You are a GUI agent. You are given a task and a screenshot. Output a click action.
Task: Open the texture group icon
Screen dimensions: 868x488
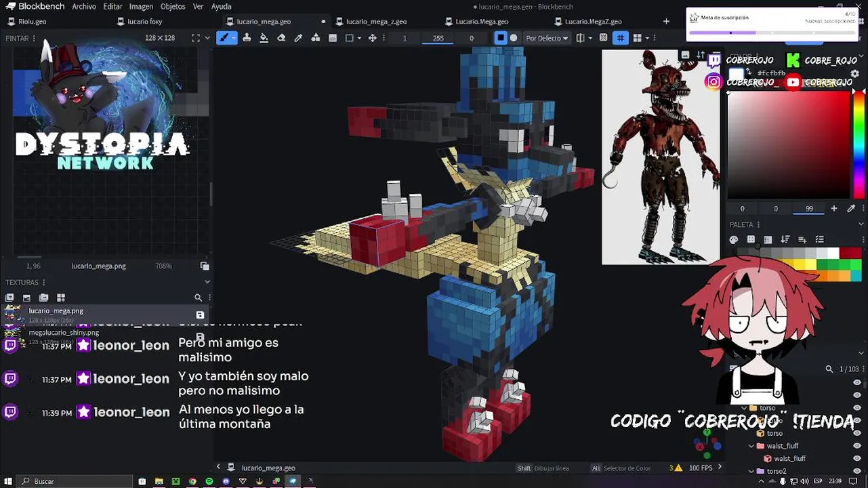pos(43,298)
